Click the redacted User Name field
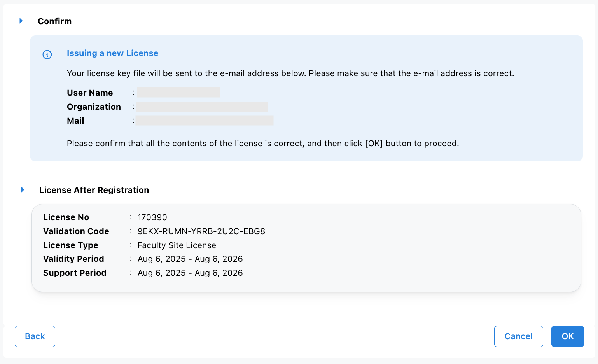Viewport: 598px width, 364px height. (x=178, y=93)
